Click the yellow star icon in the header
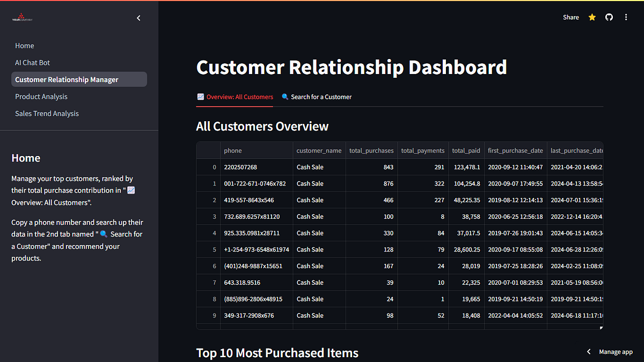 591,17
